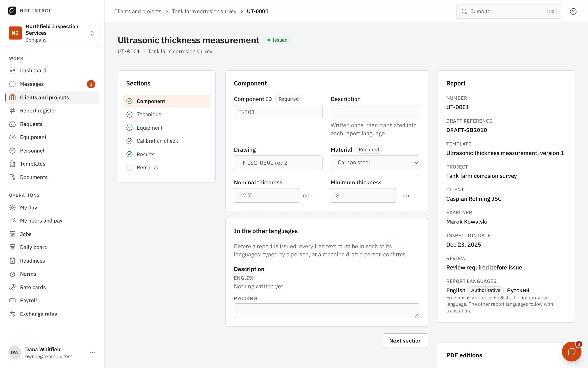This screenshot has width=588, height=368.
Task: Select the Remarks section
Action: pos(166,168)
